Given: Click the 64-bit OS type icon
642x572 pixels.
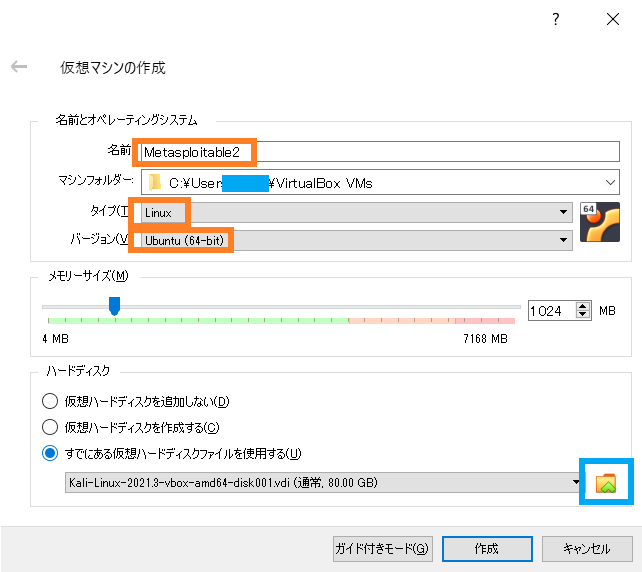Looking at the screenshot, I should (x=600, y=222).
